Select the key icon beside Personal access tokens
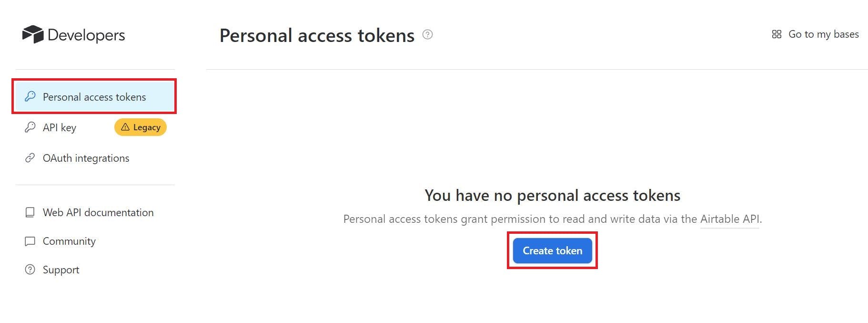 30,96
